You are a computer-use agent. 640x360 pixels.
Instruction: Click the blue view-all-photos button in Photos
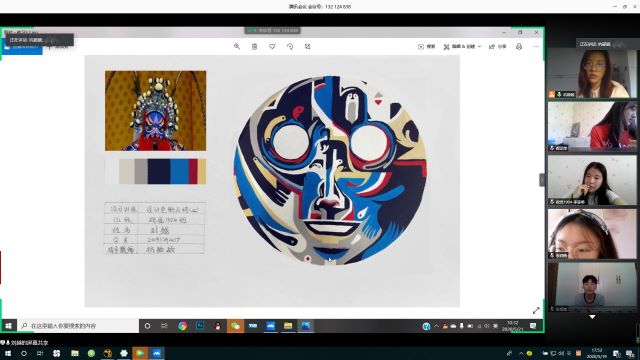pos(22,48)
